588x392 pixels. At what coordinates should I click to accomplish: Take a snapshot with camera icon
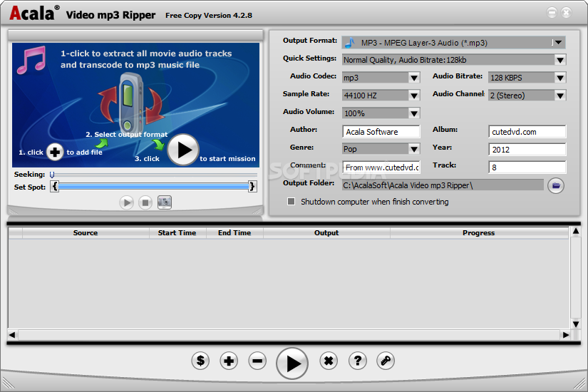[164, 202]
